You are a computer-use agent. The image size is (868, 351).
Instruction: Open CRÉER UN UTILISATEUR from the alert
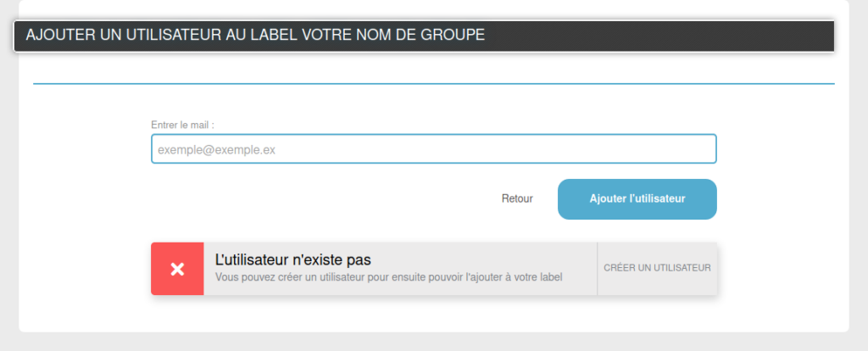coord(657,268)
